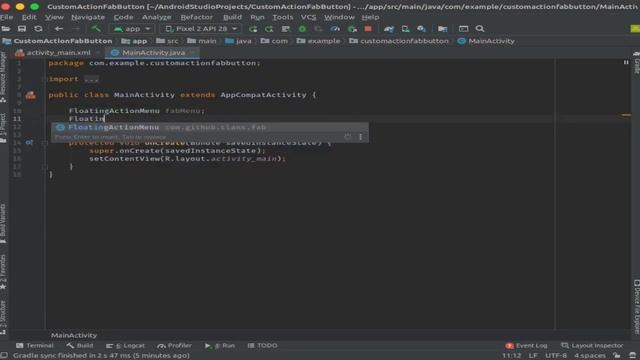Open the Project Structure icon
The height and width of the screenshot is (360, 640).
[443, 29]
